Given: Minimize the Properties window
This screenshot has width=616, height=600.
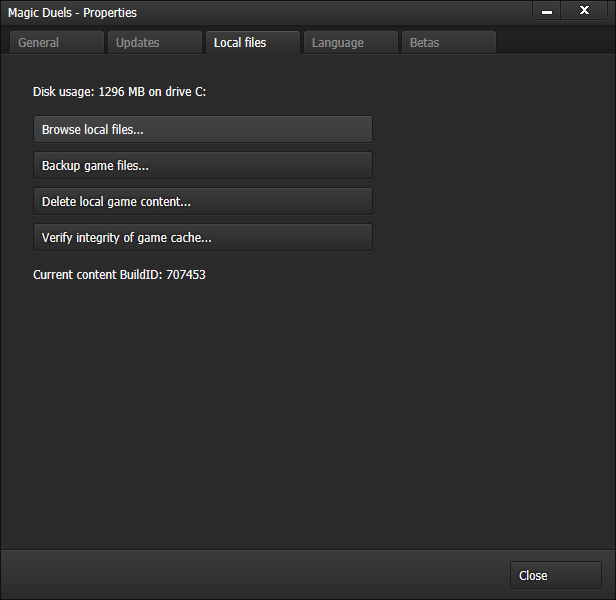Looking at the screenshot, I should point(547,11).
